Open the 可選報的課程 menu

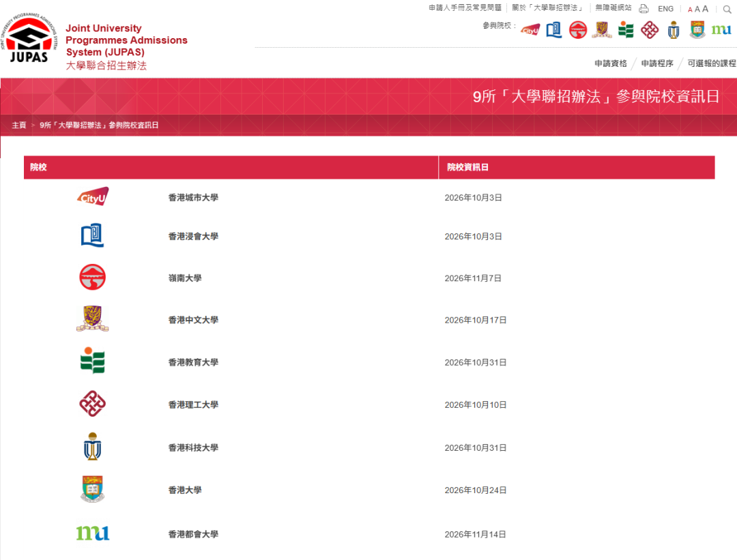(712, 63)
